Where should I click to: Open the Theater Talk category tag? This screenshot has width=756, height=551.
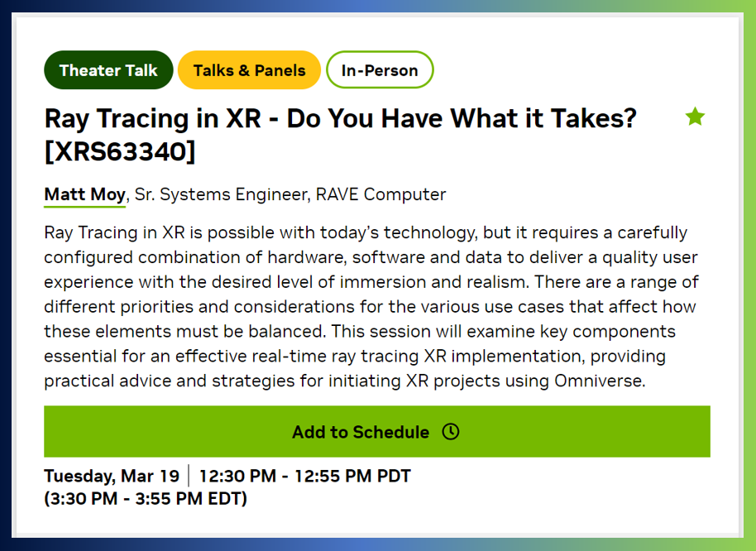coord(108,69)
